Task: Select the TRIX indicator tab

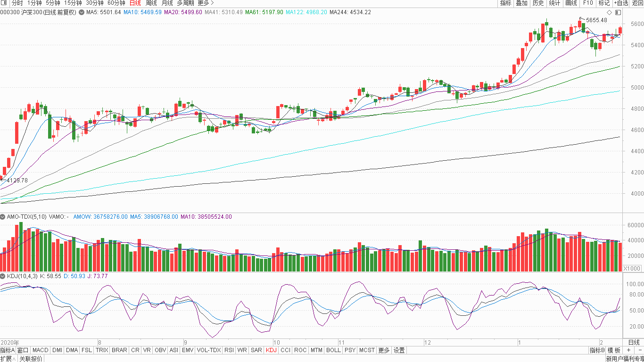Action: tap(102, 350)
